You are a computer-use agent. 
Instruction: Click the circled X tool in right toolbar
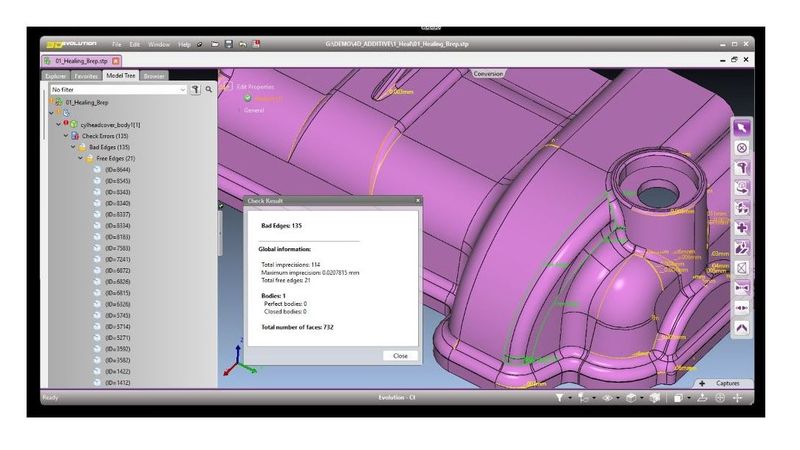point(741,148)
